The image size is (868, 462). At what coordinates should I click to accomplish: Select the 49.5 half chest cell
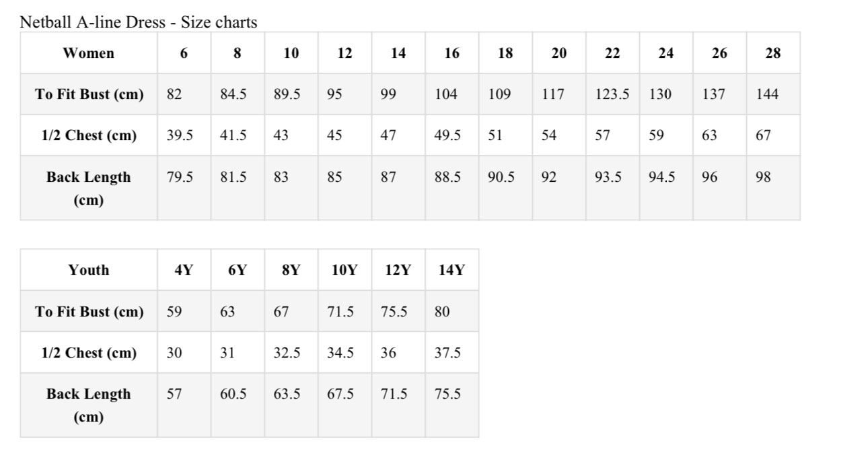pos(452,135)
